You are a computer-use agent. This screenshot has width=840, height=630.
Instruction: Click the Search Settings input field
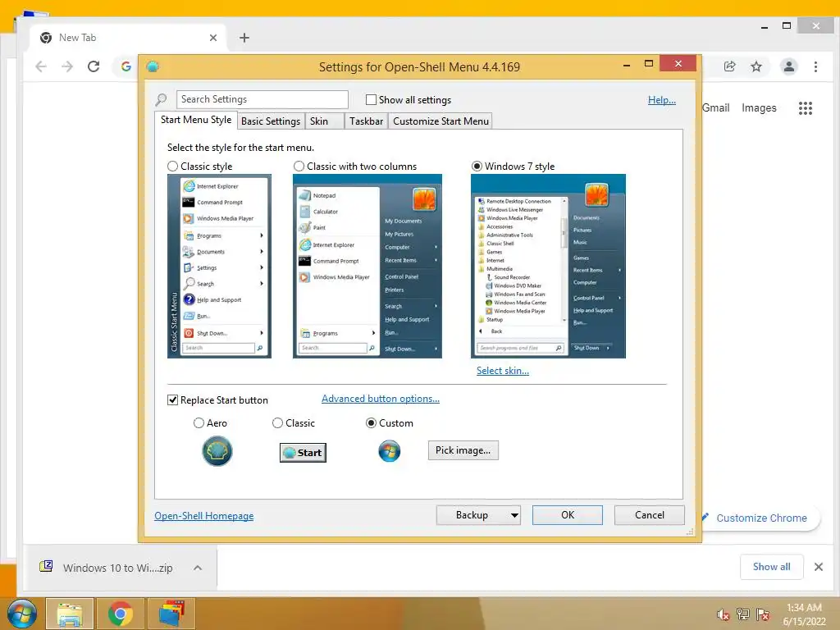[262, 99]
